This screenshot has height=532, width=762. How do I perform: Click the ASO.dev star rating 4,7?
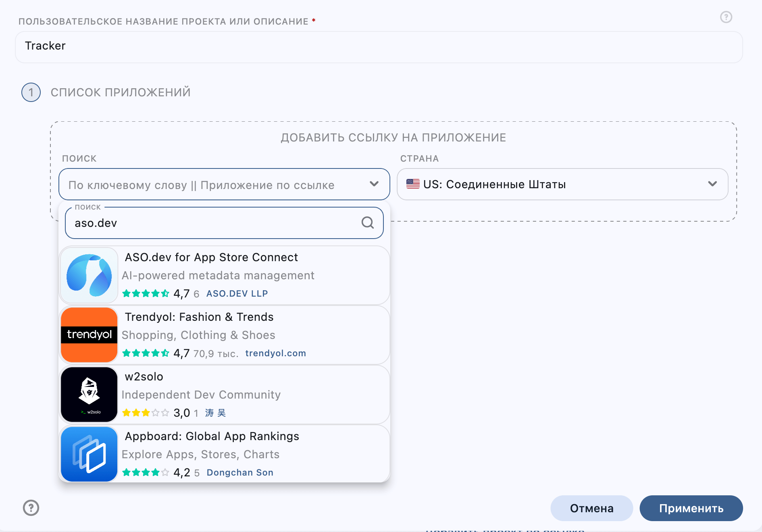click(x=156, y=293)
